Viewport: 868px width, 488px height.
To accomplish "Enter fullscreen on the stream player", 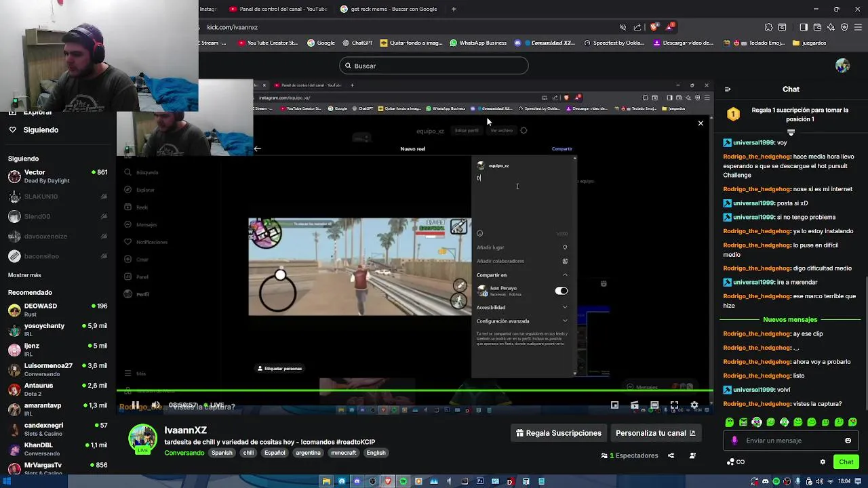I will point(674,405).
